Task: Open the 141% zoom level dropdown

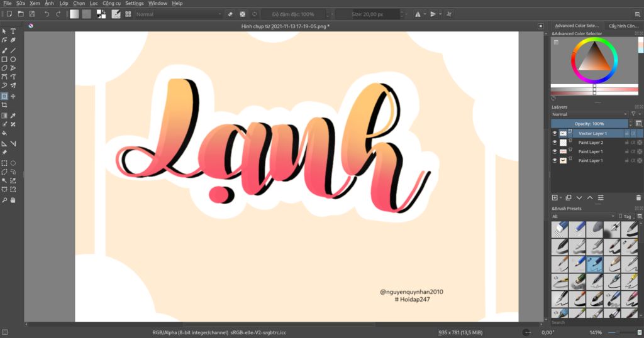Action: click(596, 332)
